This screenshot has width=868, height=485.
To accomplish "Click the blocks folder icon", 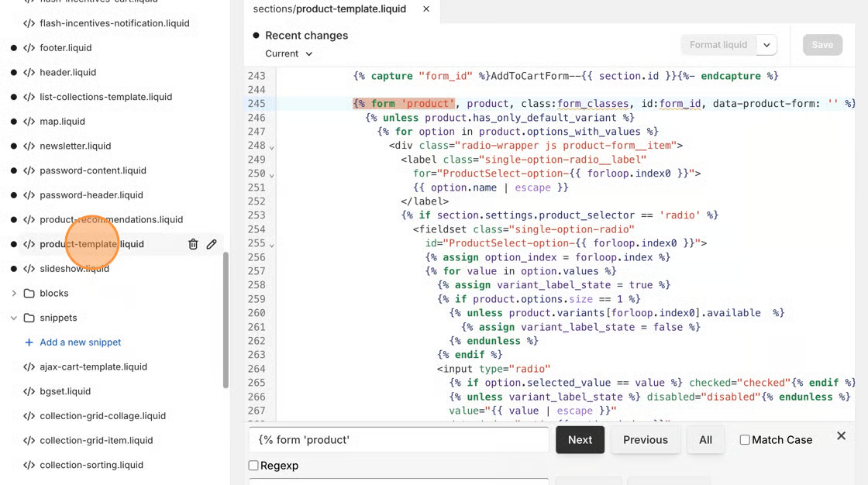I will point(29,294).
